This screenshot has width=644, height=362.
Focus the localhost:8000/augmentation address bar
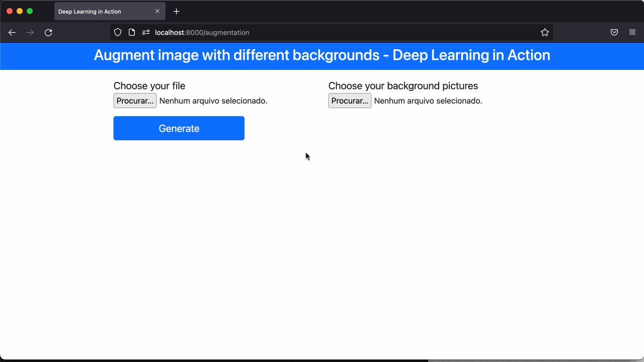click(x=332, y=32)
